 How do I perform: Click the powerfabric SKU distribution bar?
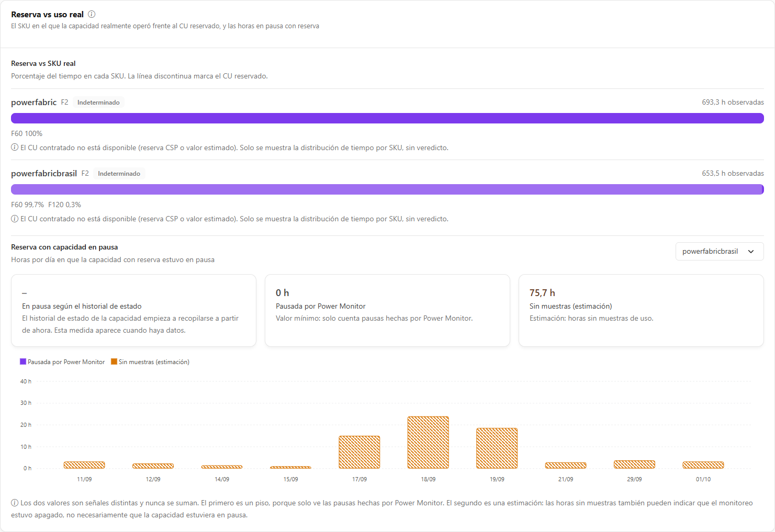(x=387, y=118)
